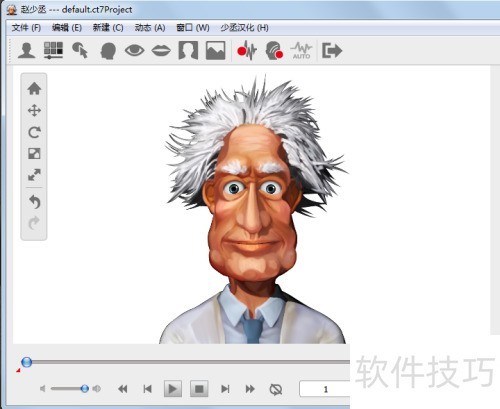Click the face fitting pointer tool
Viewport: 500px width, 409px height.
(80, 51)
